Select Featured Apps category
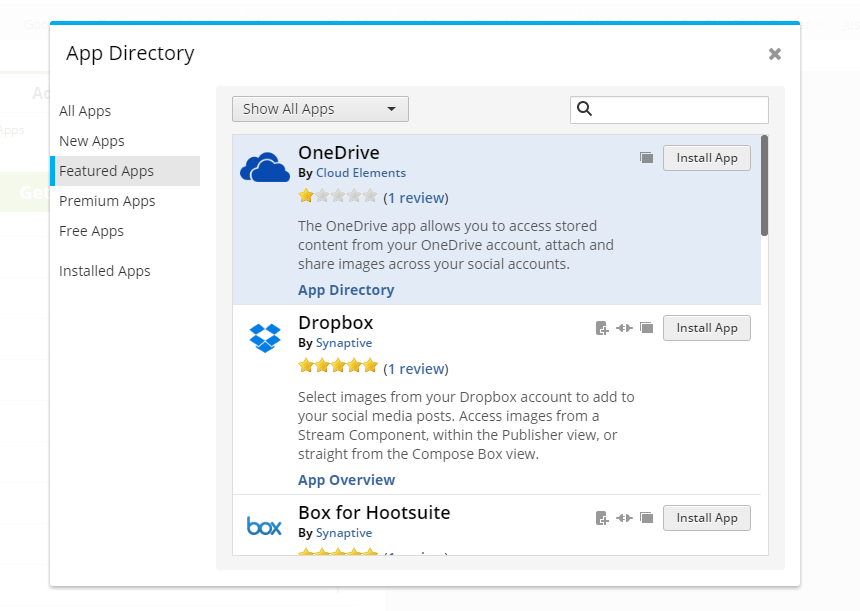This screenshot has width=860, height=611. tap(126, 171)
